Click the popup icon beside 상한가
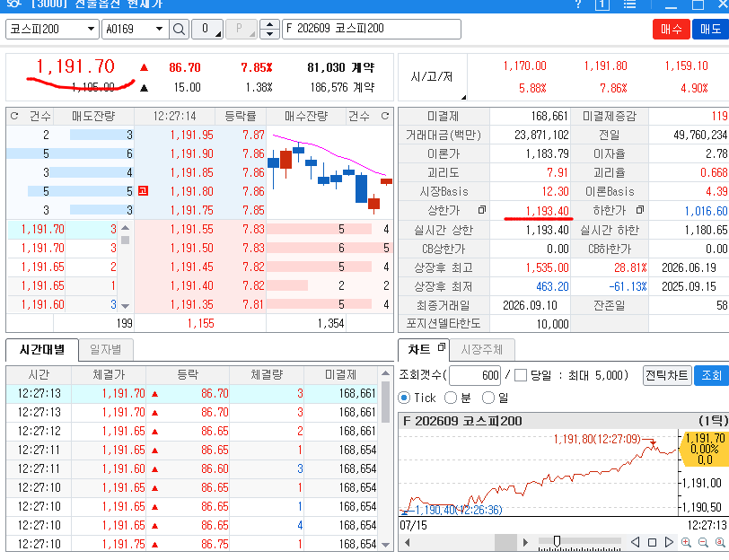Viewport: 729px width, 560px height. point(482,210)
